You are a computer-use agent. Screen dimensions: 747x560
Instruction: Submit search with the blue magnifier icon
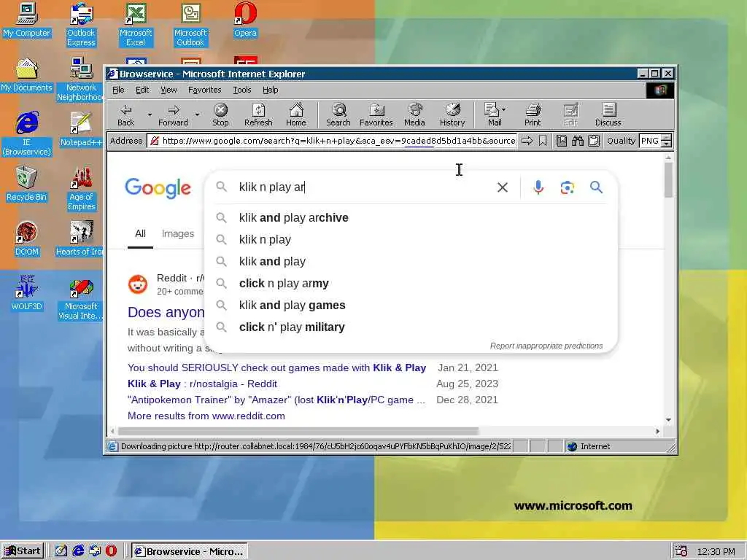[596, 187]
